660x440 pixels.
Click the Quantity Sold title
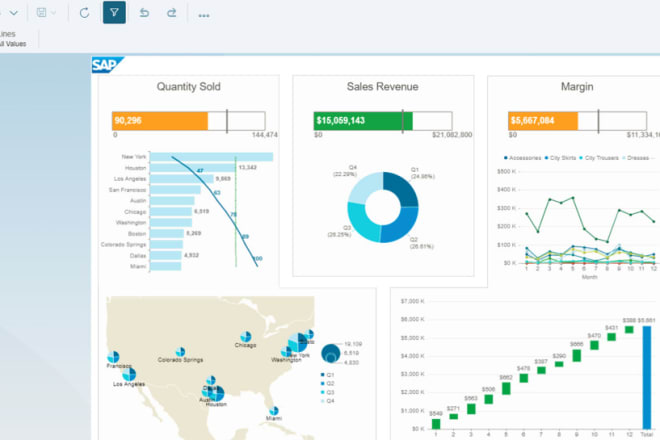point(189,87)
